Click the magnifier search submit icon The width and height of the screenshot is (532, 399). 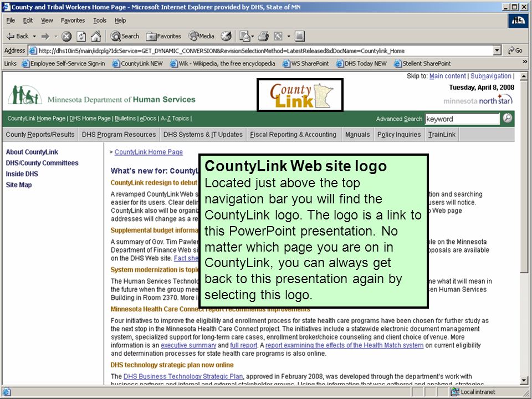tap(508, 117)
